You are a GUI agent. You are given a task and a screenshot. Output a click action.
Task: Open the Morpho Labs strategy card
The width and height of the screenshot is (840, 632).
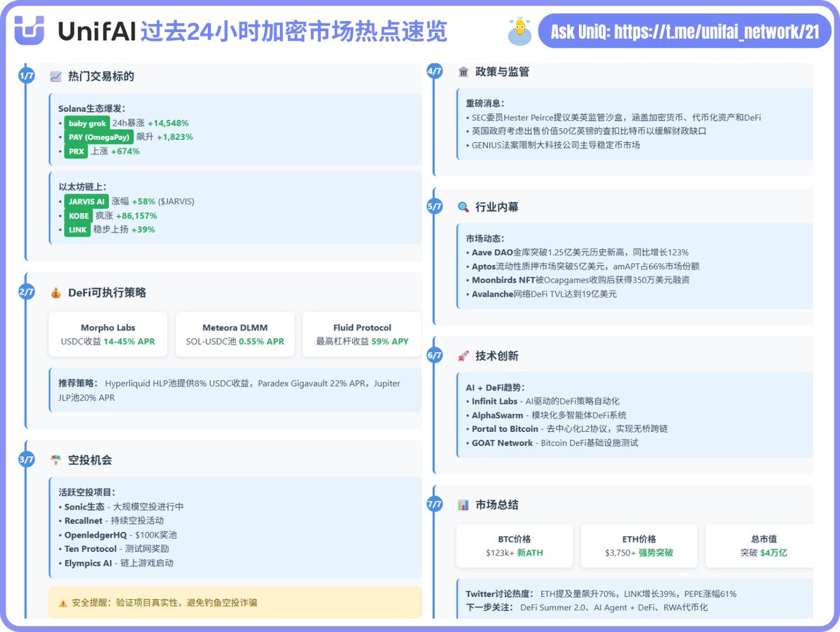click(108, 335)
